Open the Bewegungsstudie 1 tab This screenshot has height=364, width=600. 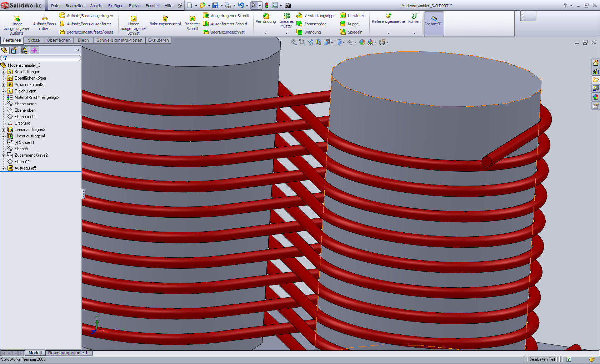68,353
